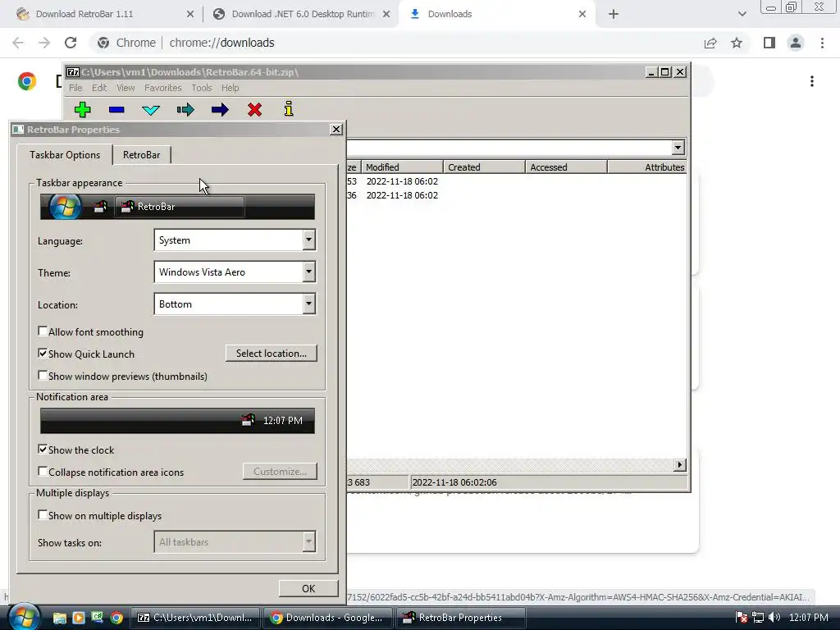Click the dark blue Move arrow icon in 7-Zip
840x630 pixels.
click(x=220, y=110)
